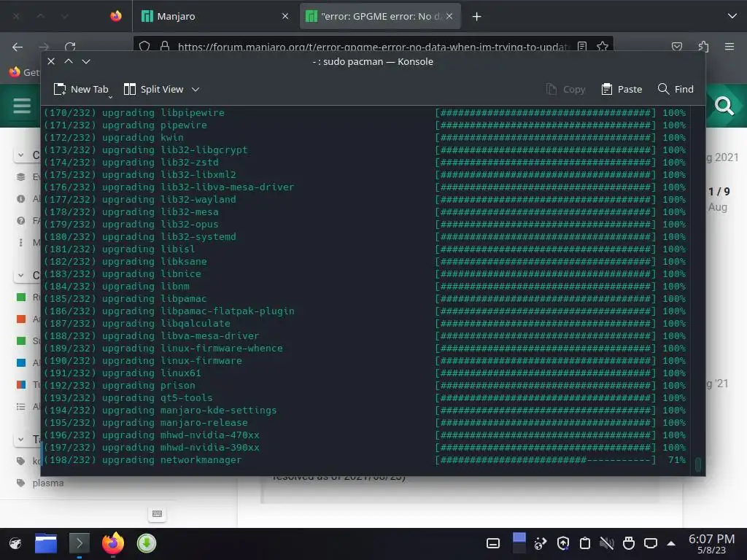Collapse the Tags section chevron in sidebar
The width and height of the screenshot is (747, 560).
pos(20,439)
